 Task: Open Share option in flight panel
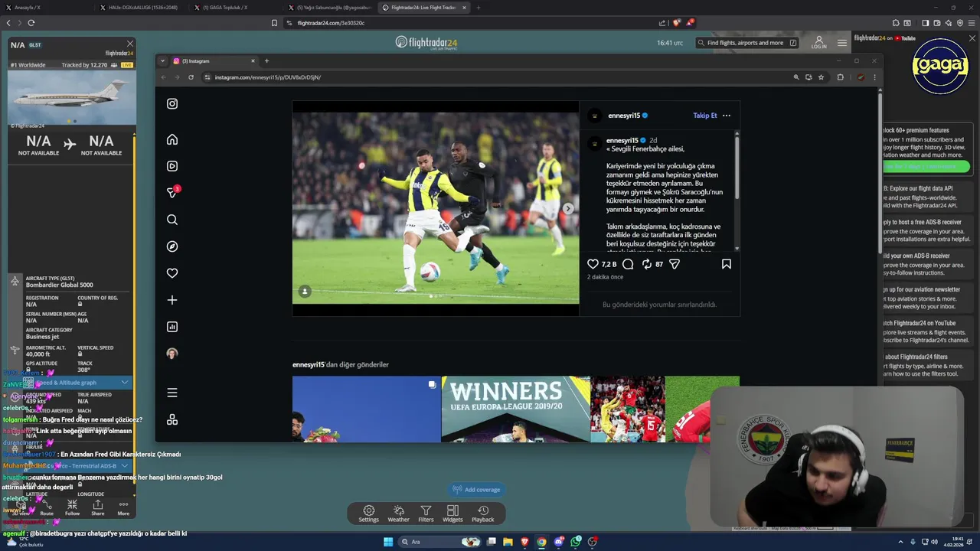98,508
